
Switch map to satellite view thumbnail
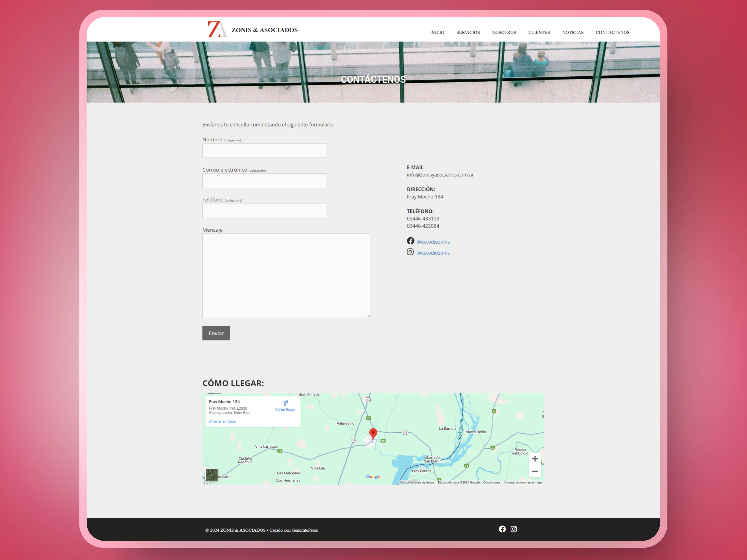(x=212, y=475)
